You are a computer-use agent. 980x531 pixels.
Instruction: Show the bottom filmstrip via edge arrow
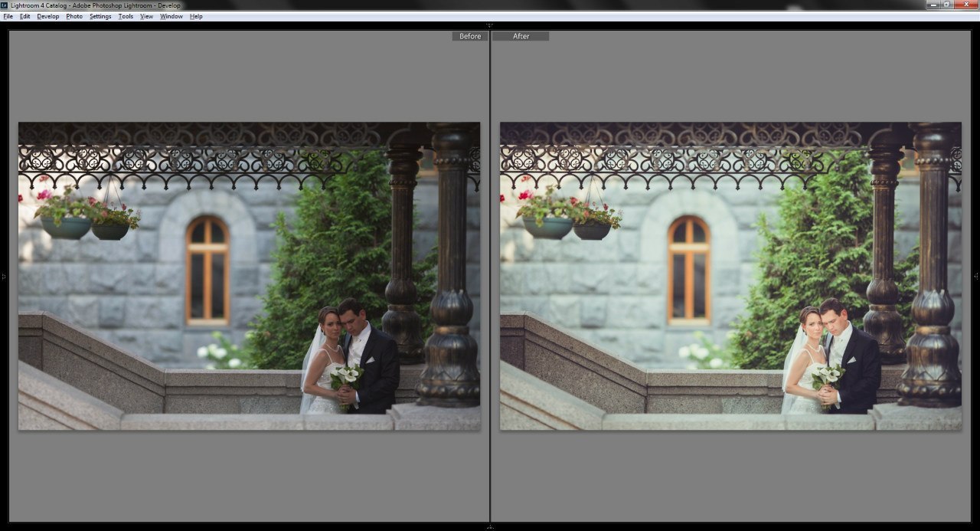point(490,527)
